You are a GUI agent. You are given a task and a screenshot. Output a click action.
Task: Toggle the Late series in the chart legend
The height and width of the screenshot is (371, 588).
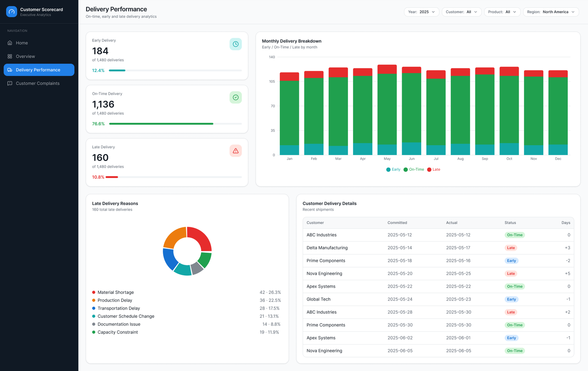(x=434, y=170)
